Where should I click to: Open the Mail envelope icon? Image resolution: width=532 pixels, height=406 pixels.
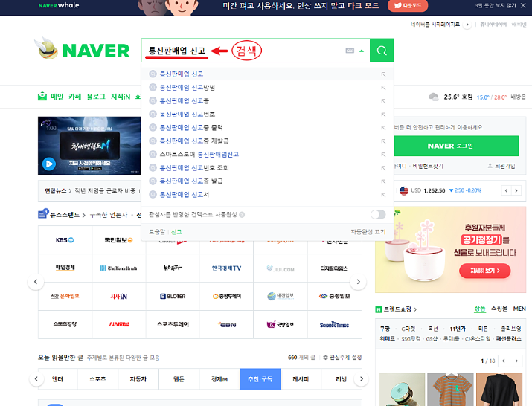pos(42,97)
